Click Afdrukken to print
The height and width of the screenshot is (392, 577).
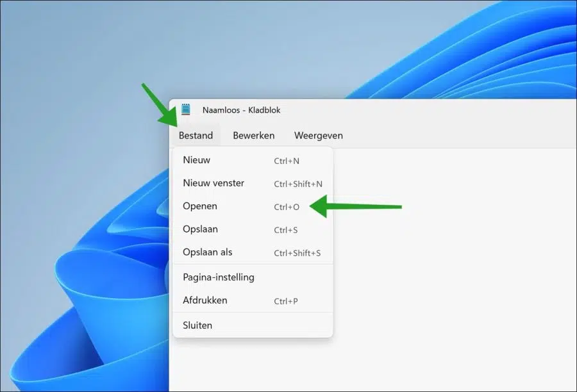coord(253,300)
